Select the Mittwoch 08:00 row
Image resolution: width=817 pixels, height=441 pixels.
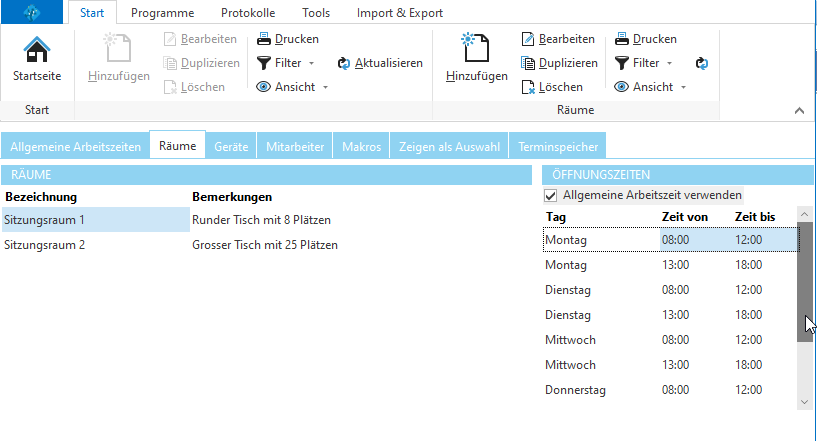tap(671, 340)
